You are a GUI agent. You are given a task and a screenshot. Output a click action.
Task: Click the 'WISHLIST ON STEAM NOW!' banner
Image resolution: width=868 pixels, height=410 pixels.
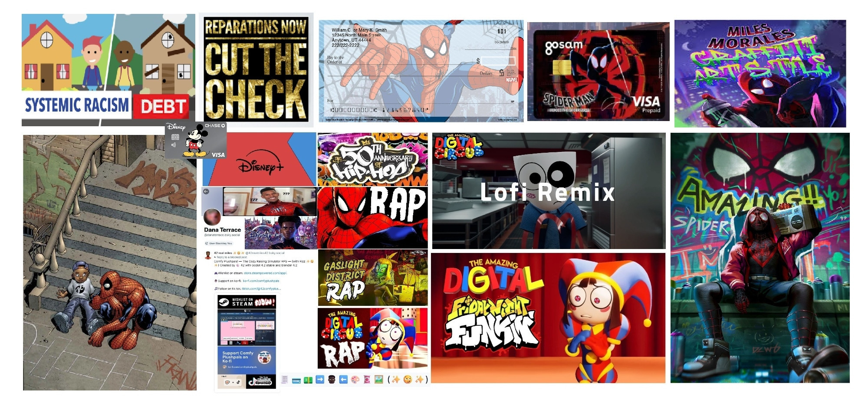click(247, 302)
